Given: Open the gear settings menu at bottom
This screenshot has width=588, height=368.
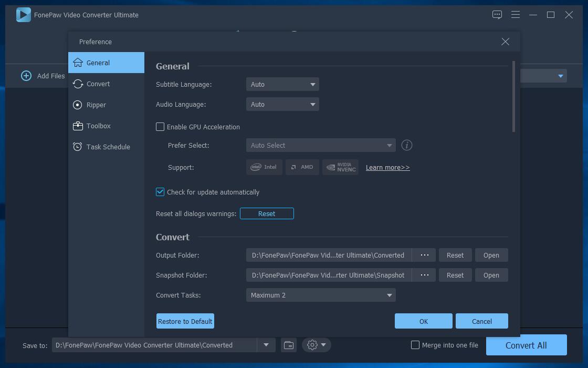Looking at the screenshot, I should pyautogui.click(x=316, y=345).
